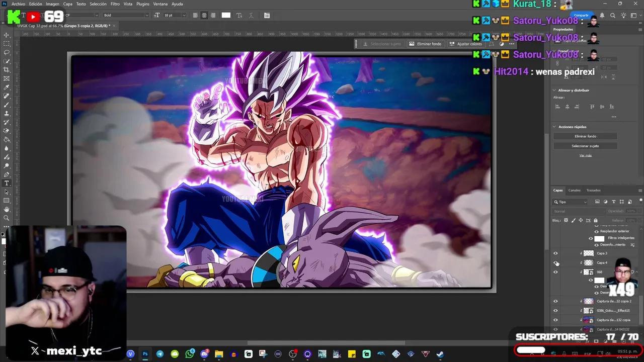Open Telegram from the taskbar
Screen dimensions: 644x362
(160, 354)
